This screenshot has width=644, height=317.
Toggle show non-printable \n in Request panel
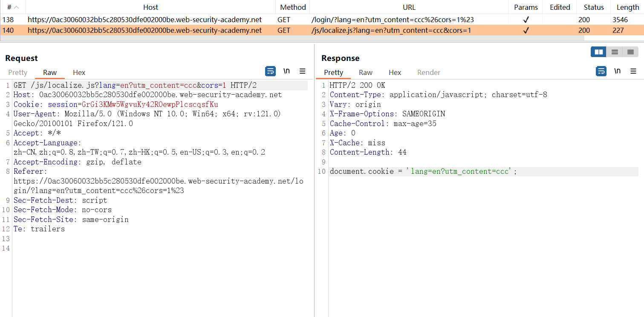286,71
